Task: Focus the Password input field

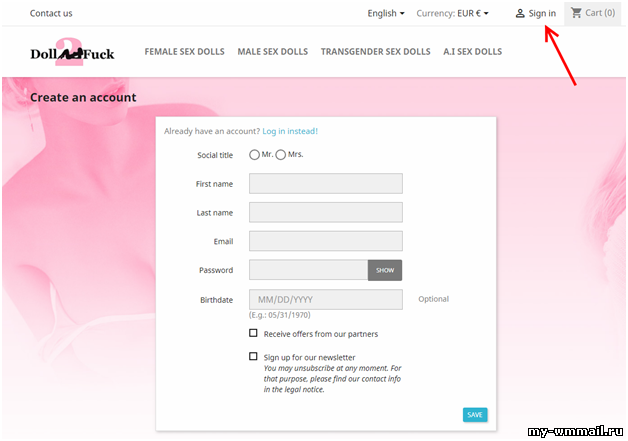Action: 308,270
